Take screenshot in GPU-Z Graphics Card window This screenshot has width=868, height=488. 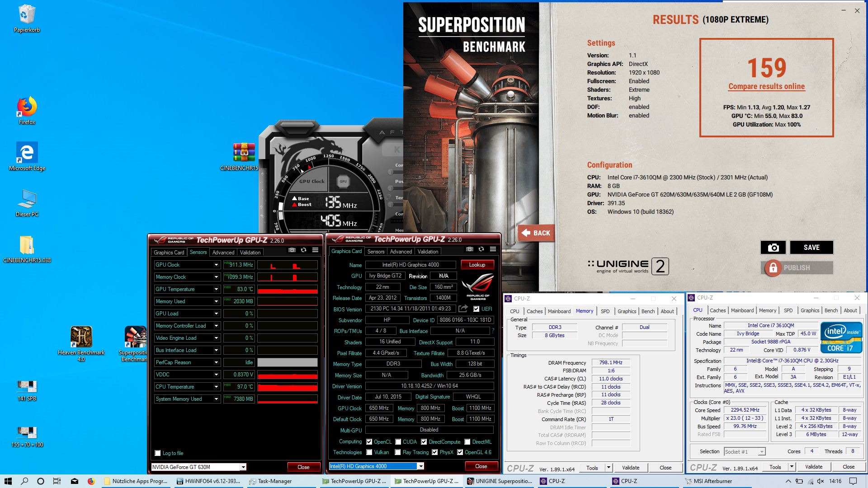[470, 249]
